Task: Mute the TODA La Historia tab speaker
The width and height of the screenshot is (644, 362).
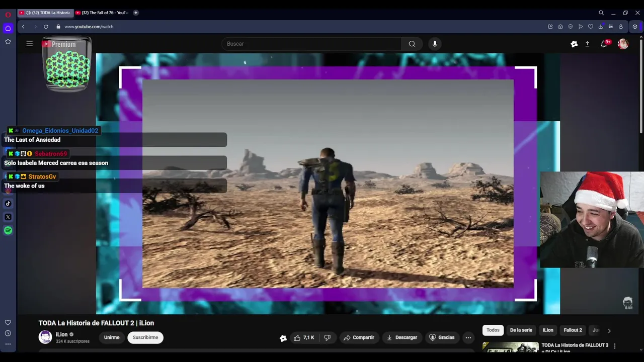Action: (28, 13)
